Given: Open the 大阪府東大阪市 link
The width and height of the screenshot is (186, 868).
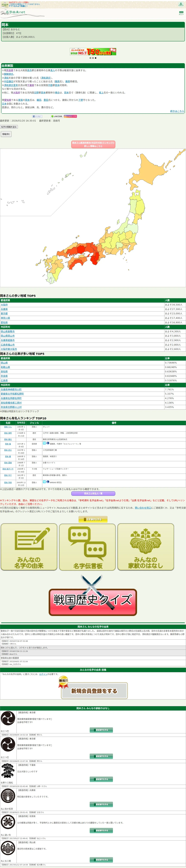Looking at the screenshot, I should (9, 349).
